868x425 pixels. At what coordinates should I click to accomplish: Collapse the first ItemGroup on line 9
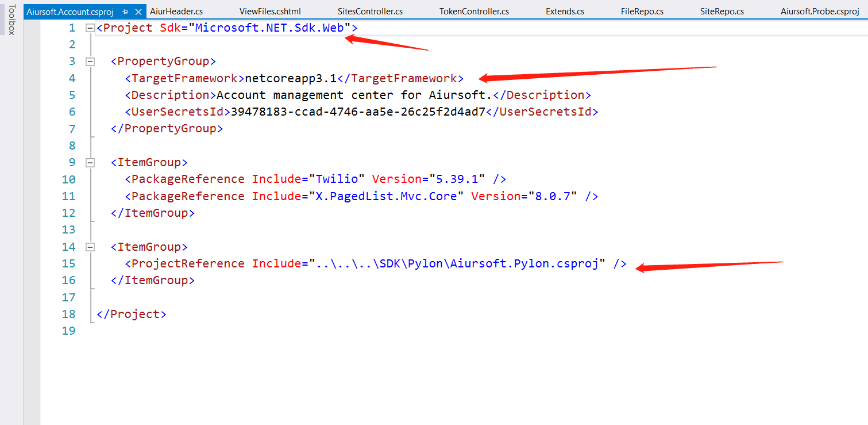pos(89,163)
